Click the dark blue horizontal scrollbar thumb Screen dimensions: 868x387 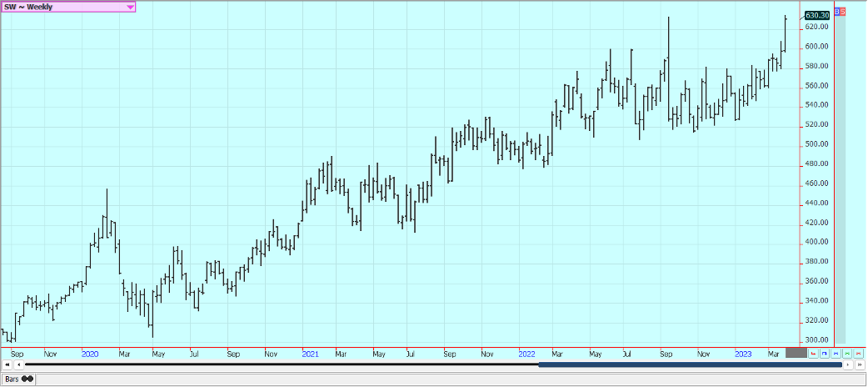[x=690, y=364]
